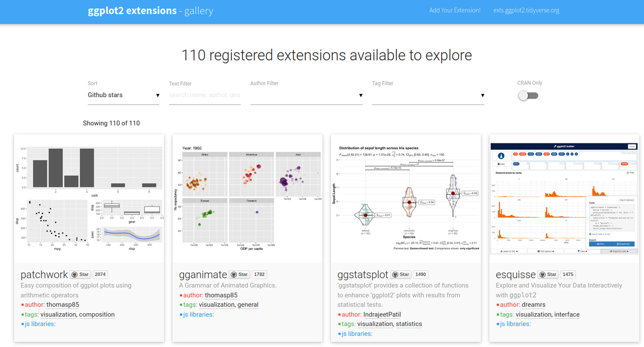Screen dimensions: 644x347
Task: Click the GitHub Star button for ggstatsplot
Action: click(x=401, y=274)
